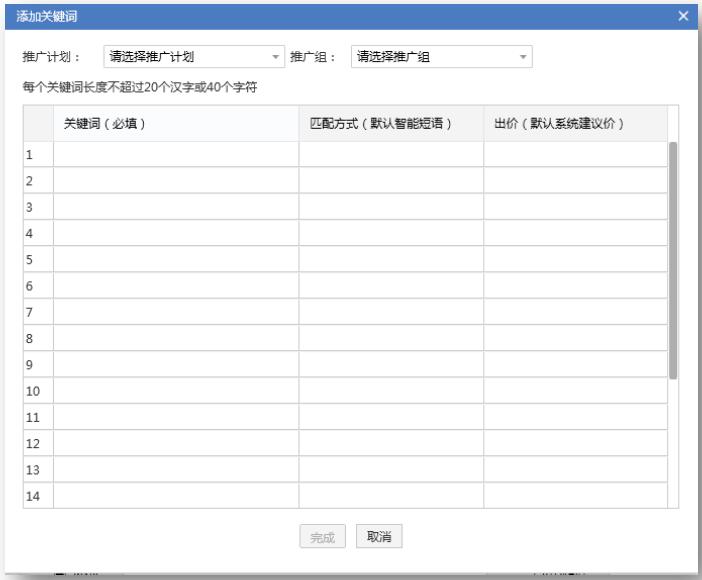Screen dimensions: 702x580
Task: Select 出价 cell in row 7
Action: point(575,312)
